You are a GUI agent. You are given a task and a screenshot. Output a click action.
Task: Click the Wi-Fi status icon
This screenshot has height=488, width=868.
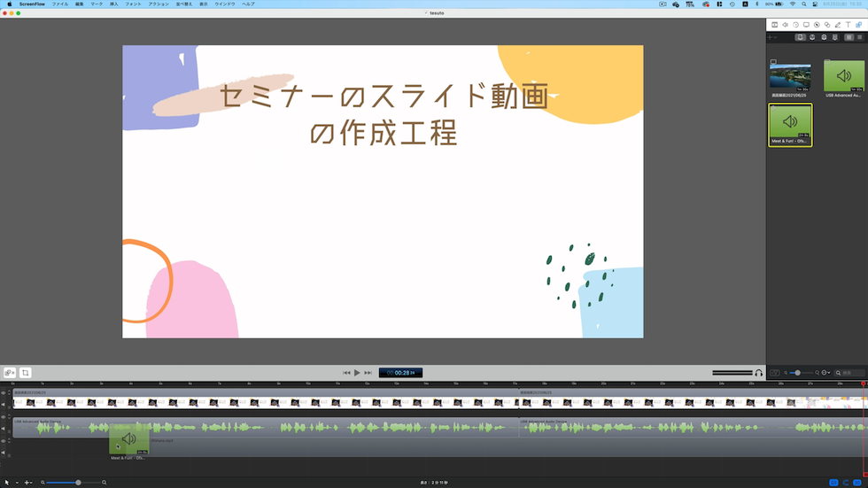coord(793,4)
